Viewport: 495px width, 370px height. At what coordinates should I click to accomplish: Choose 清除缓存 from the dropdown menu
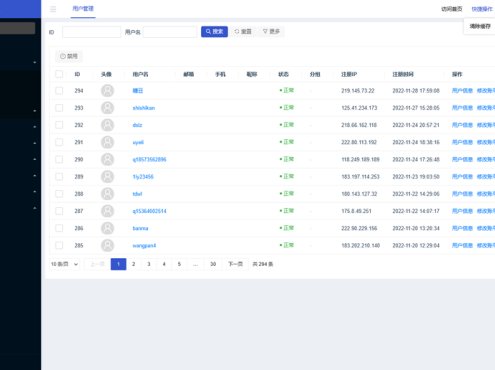[480, 26]
